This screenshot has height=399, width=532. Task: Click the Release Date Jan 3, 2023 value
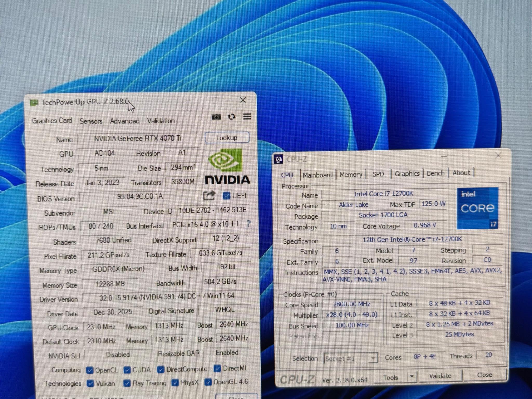pos(102,183)
